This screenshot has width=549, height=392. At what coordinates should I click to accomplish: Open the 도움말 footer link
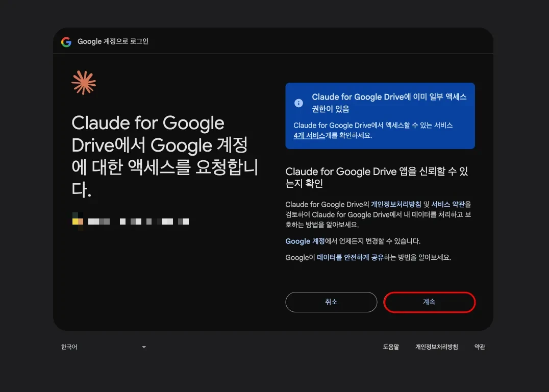(x=391, y=347)
